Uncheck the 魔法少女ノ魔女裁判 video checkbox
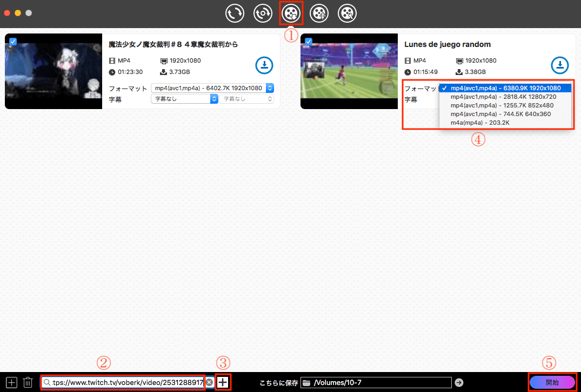The height and width of the screenshot is (392, 581). pos(13,41)
